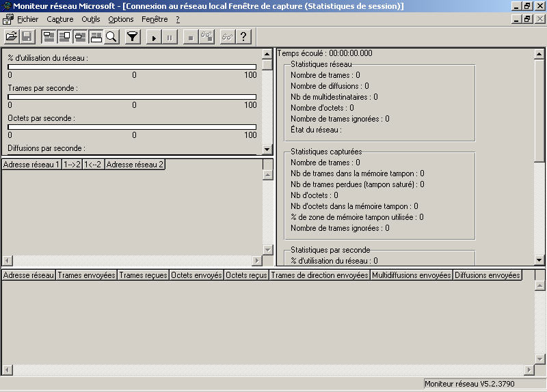The height and width of the screenshot is (392, 547).
Task: Open the Fichier menu
Action: click(x=27, y=19)
